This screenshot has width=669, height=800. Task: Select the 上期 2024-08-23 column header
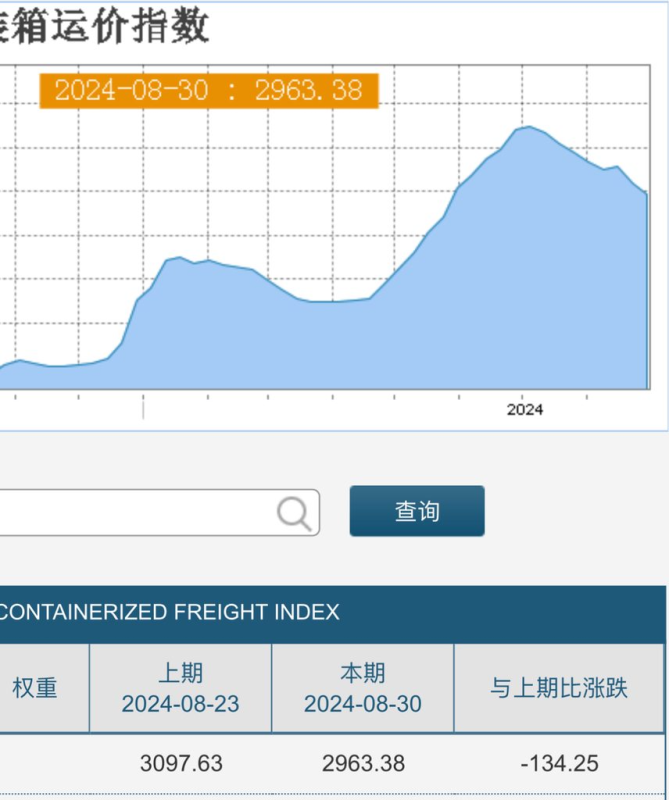(x=181, y=688)
